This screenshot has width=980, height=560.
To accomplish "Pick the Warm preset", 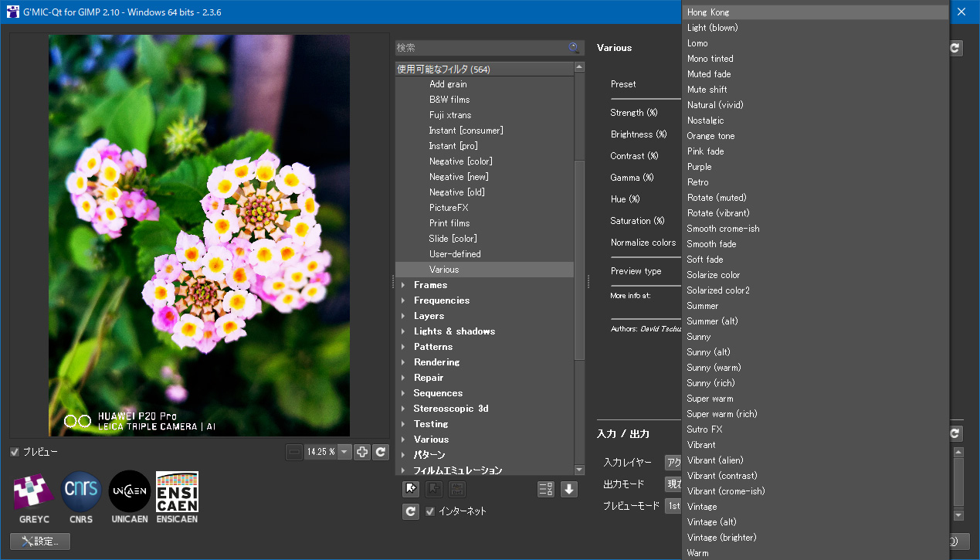I will click(x=816, y=553).
